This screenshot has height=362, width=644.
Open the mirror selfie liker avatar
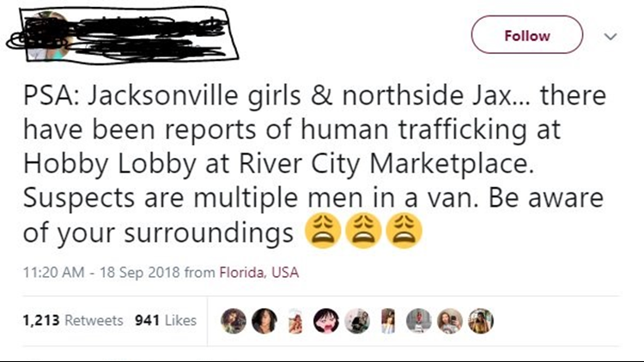(x=450, y=321)
